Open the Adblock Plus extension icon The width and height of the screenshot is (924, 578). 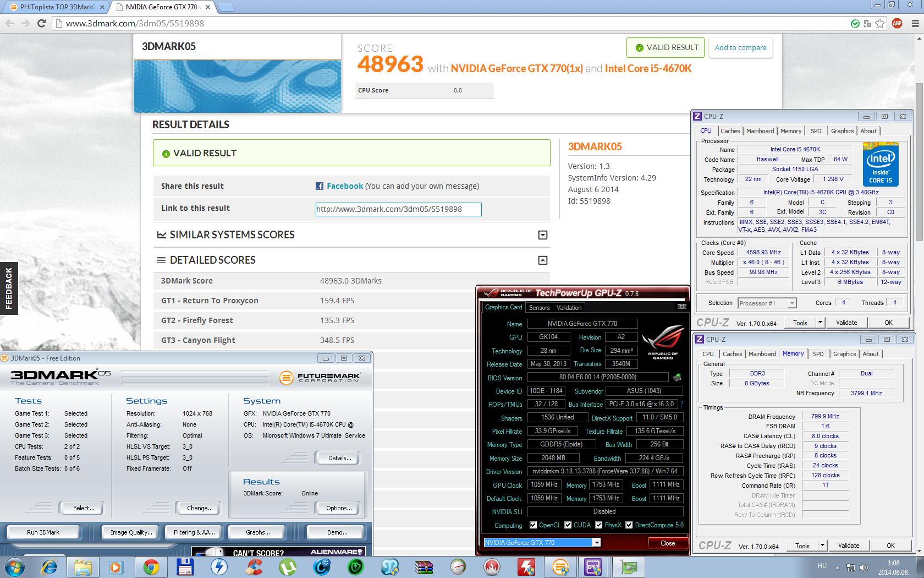tap(897, 23)
